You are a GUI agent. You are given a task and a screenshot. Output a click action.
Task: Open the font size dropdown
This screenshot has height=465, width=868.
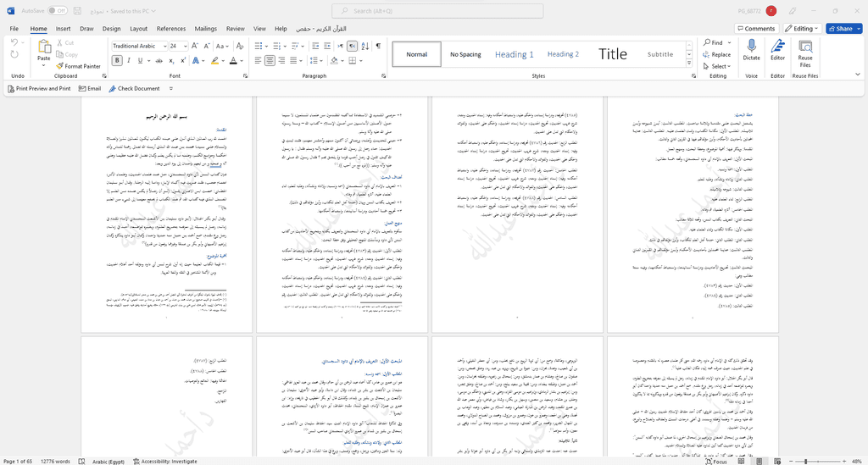click(x=185, y=47)
